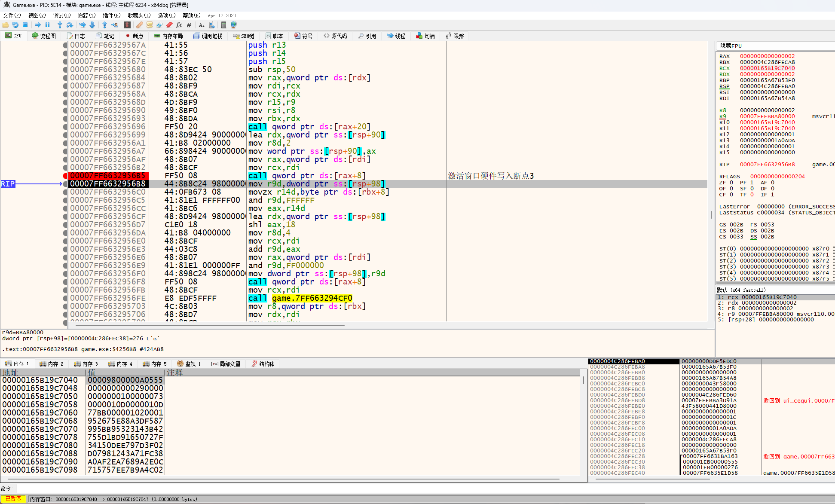Open the calculator toolbar icon
Viewport: 835px width, 504px height.
point(223,25)
